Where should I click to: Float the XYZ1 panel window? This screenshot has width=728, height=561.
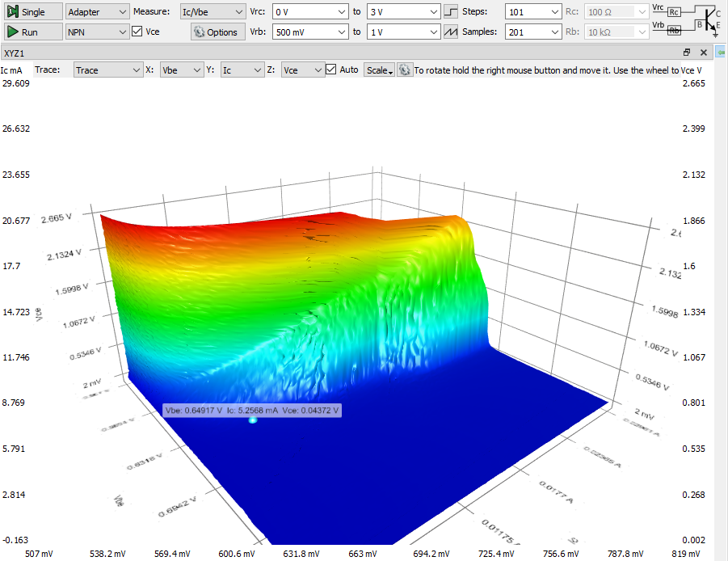point(687,53)
